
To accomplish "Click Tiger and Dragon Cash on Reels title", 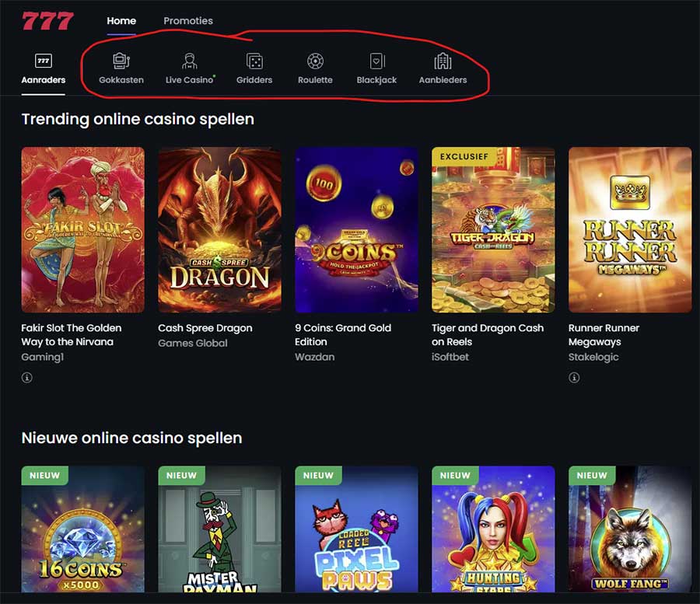I will [488, 335].
